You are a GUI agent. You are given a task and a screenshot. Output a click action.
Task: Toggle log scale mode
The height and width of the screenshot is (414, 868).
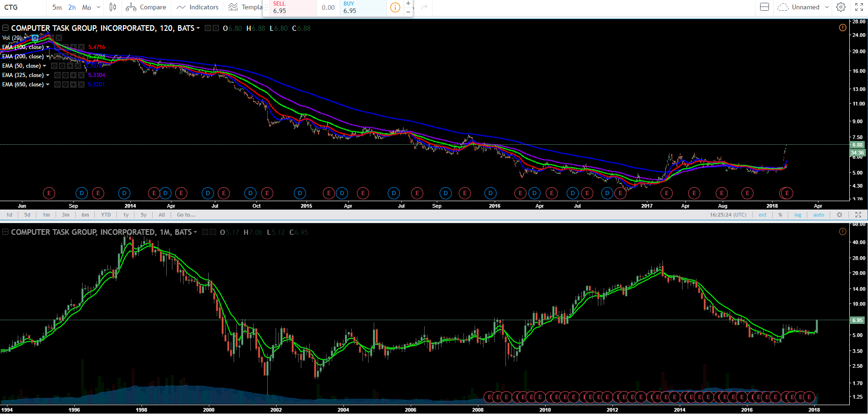(x=797, y=215)
